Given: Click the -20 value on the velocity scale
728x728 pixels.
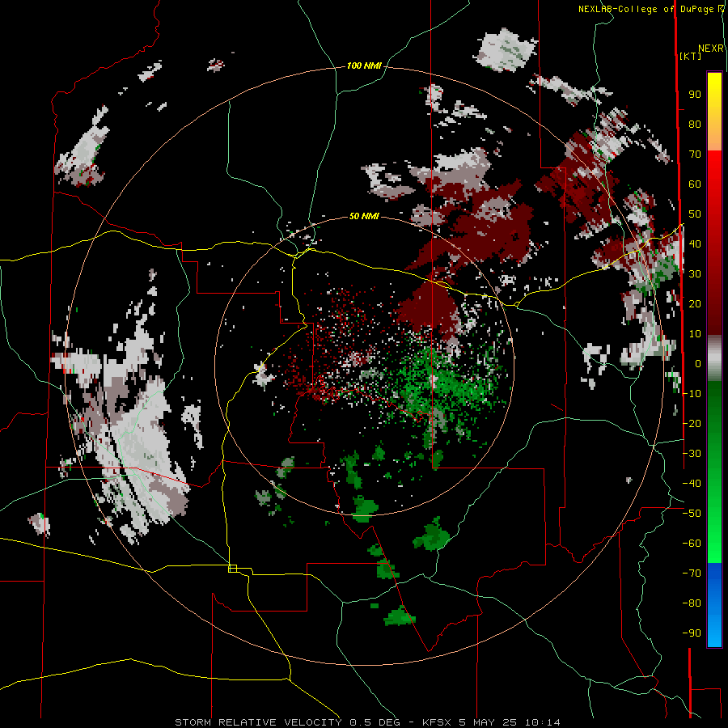Looking at the screenshot, I should 692,424.
